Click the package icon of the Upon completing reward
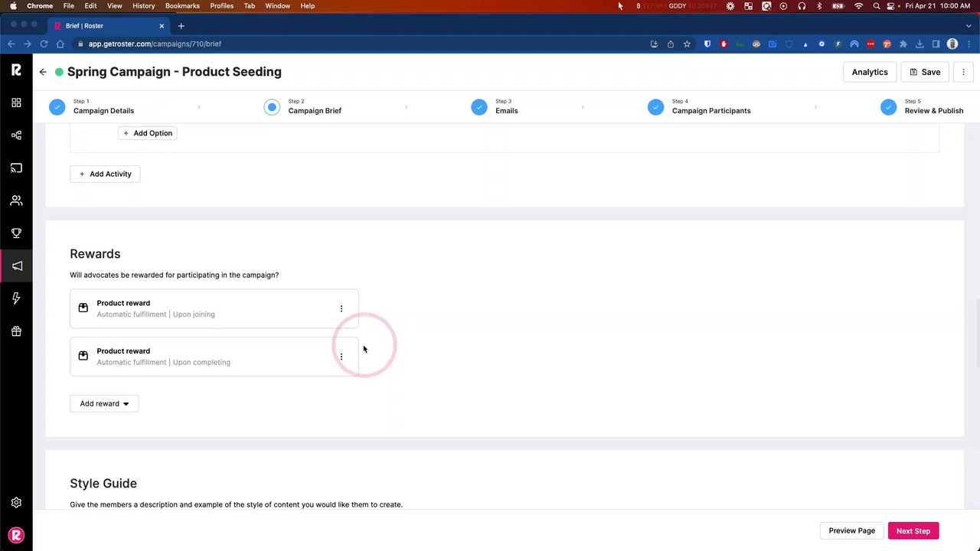This screenshot has width=980, height=551. pos(83,356)
